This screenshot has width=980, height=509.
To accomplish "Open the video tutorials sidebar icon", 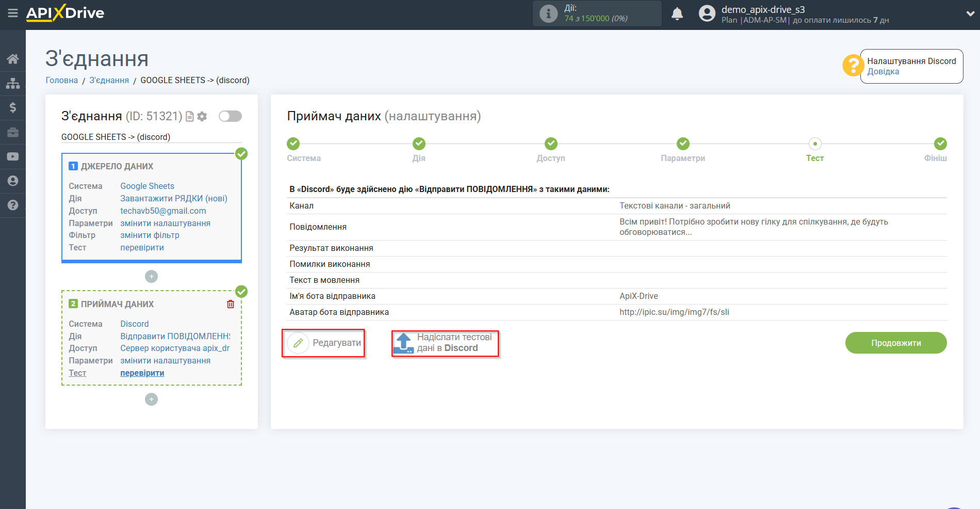I will pos(13,156).
